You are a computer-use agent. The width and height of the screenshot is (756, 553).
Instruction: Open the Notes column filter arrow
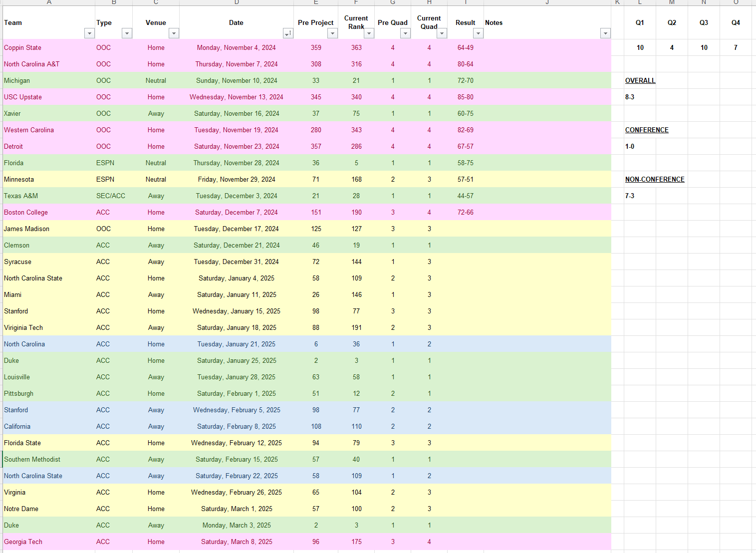605,33
